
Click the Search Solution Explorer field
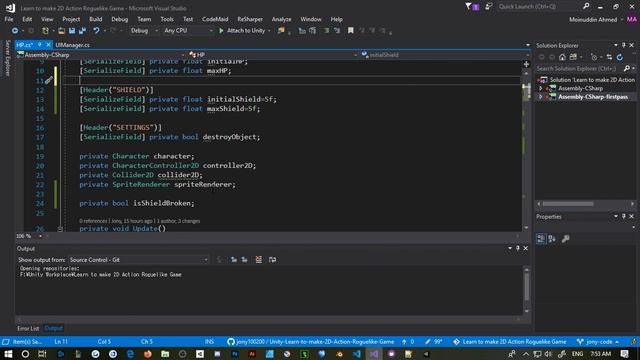pos(580,69)
